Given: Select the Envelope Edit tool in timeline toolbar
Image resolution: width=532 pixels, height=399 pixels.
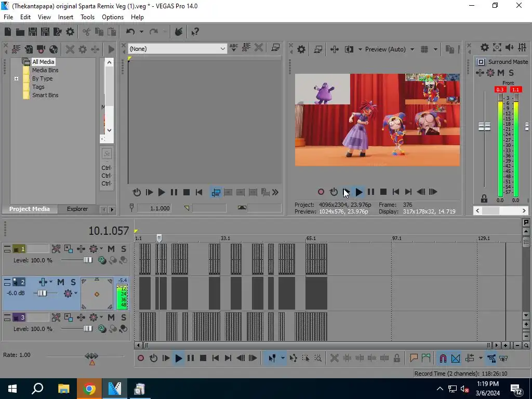Looking at the screenshot, I should coord(294,358).
